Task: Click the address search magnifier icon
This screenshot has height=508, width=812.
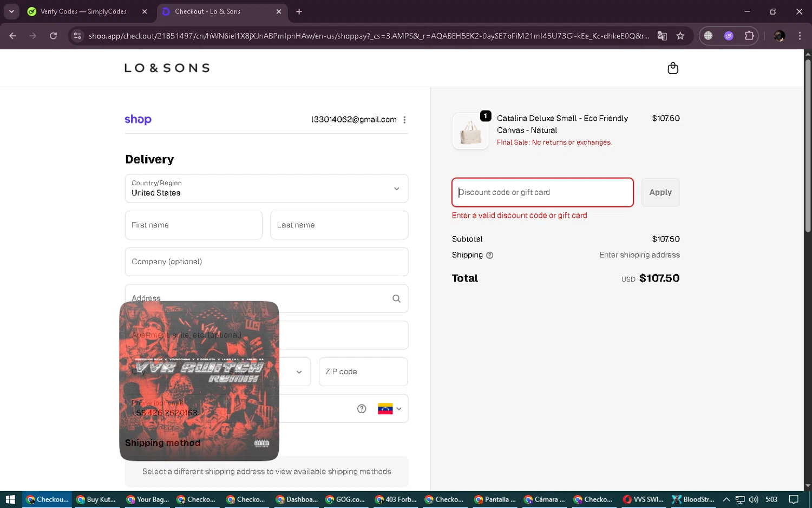Action: [396, 298]
